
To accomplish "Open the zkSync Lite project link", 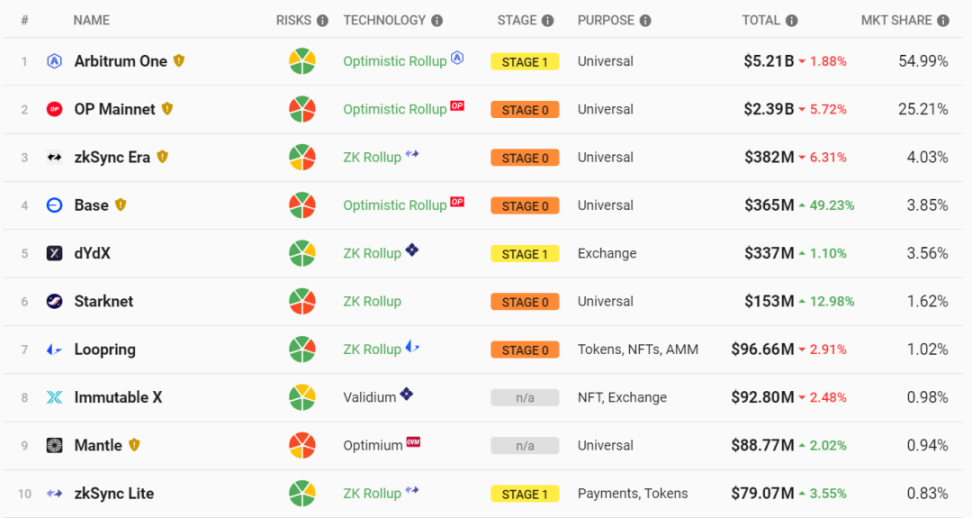I will click(114, 494).
